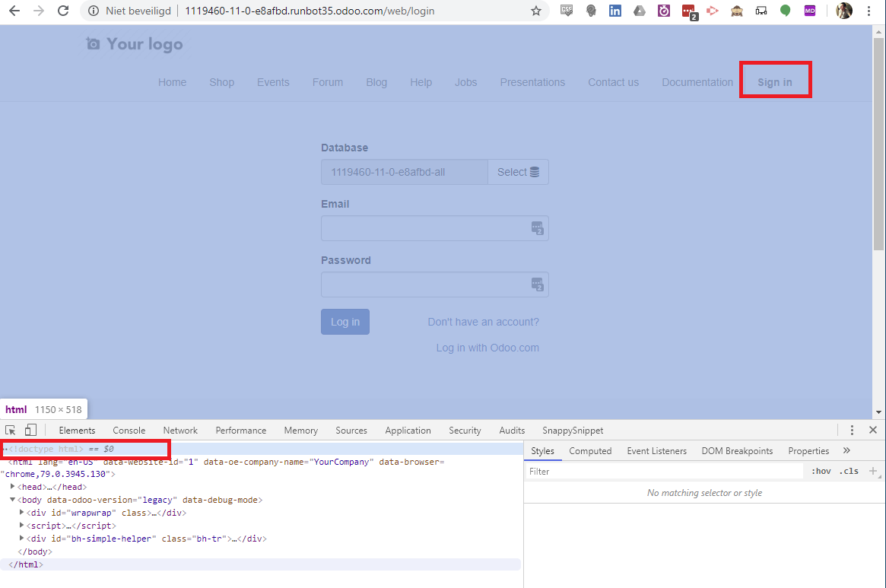Image resolution: width=886 pixels, height=588 pixels.
Task: Open the monkey face extension icon
Action: point(737,10)
